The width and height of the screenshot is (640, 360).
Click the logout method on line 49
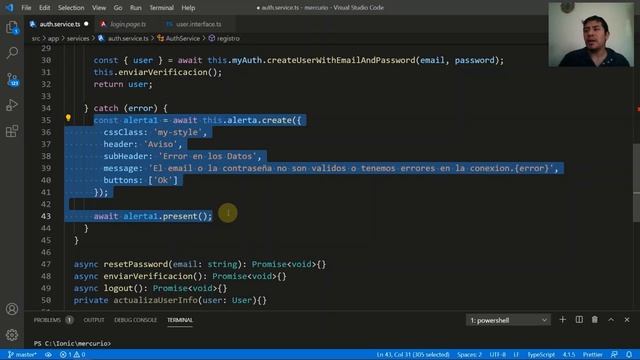coord(118,288)
